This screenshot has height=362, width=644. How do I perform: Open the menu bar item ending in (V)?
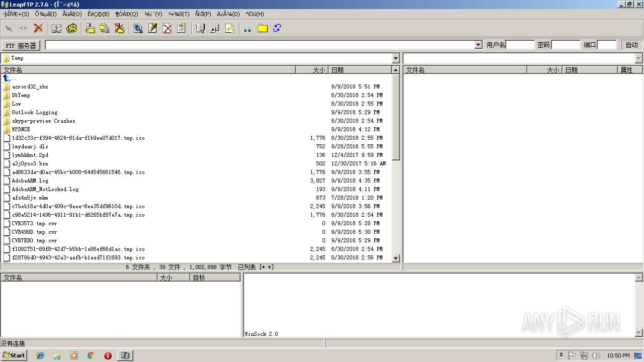(x=153, y=14)
